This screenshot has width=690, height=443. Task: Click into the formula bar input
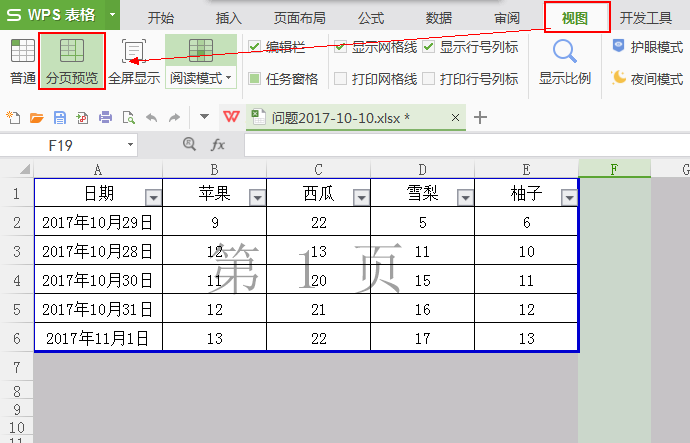pos(467,145)
